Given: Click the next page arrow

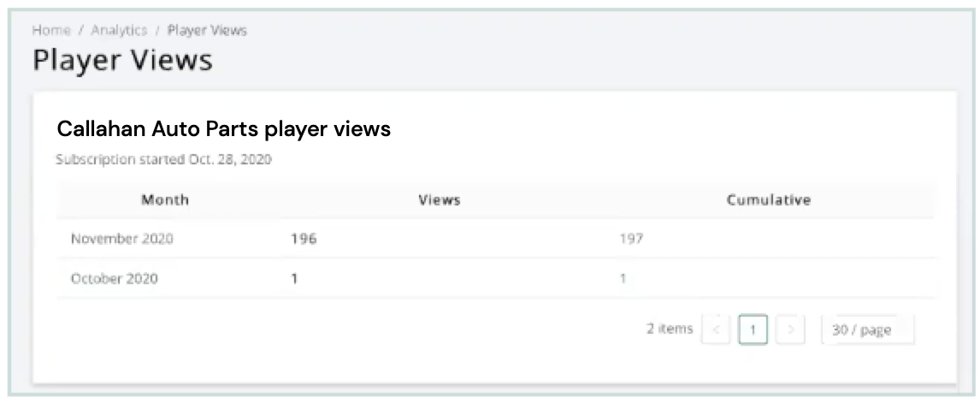Looking at the screenshot, I should (x=791, y=330).
